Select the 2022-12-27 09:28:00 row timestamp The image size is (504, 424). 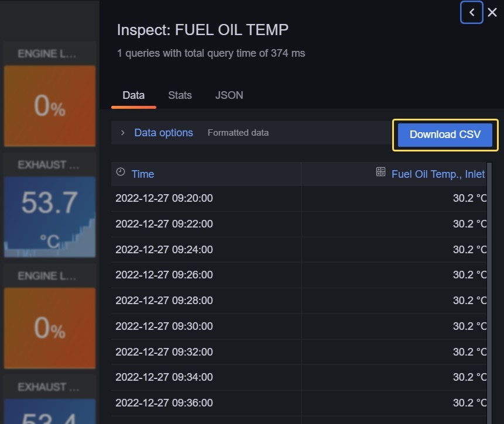164,301
